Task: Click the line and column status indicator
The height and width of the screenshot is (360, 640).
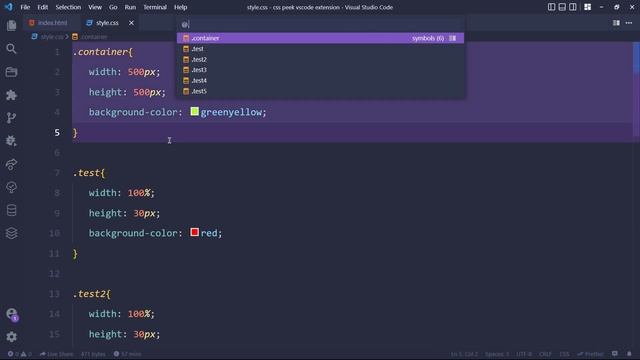Action: pyautogui.click(x=464, y=354)
